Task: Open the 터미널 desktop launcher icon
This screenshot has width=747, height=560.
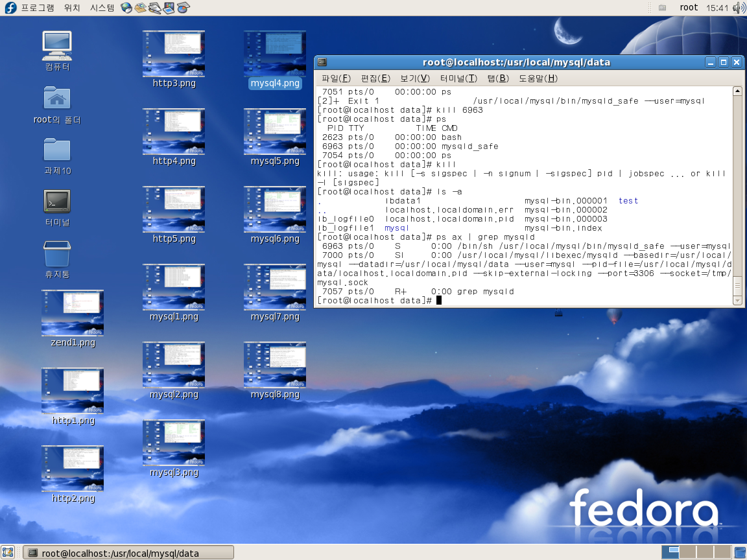Action: 57,202
